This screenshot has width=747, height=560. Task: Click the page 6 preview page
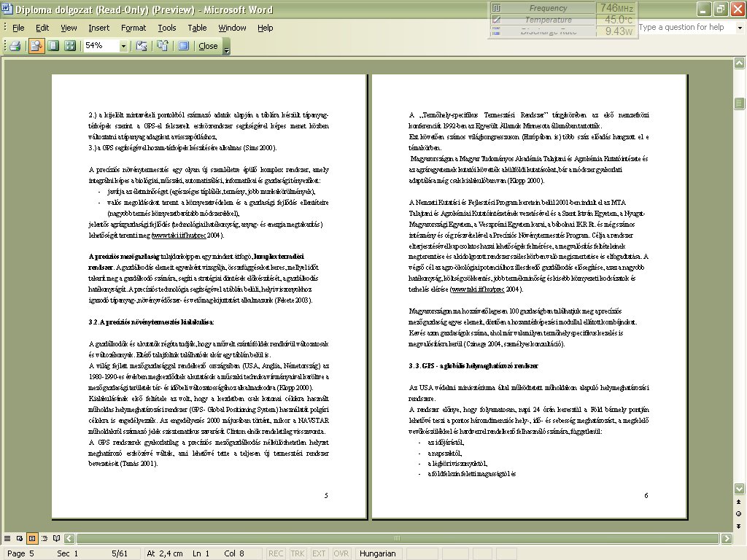(529, 296)
